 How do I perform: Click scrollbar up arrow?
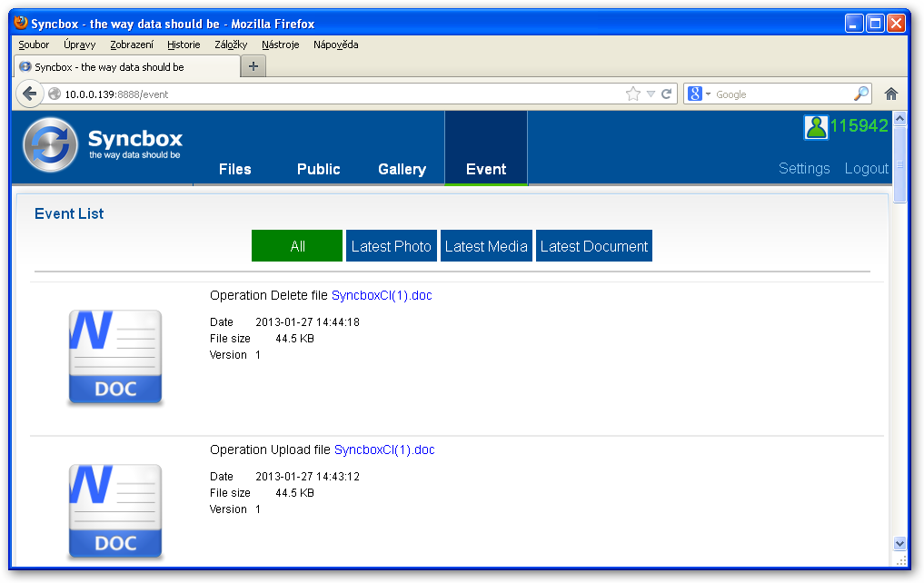(899, 118)
